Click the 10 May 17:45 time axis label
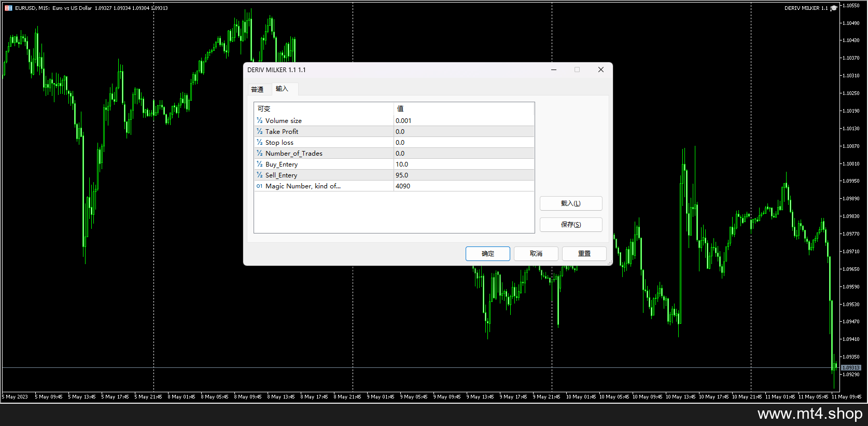This screenshot has height=426, width=868. [713, 396]
